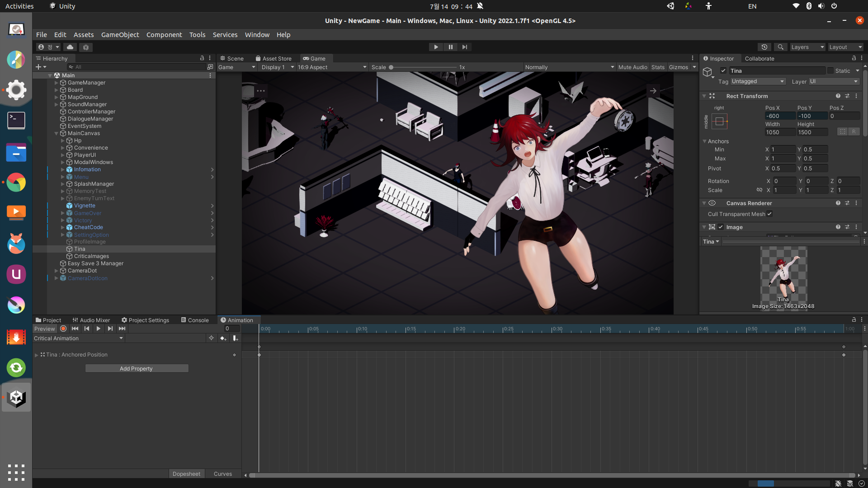The image size is (868, 488).
Task: Toggle raw edit mode R button
Action: (x=854, y=132)
